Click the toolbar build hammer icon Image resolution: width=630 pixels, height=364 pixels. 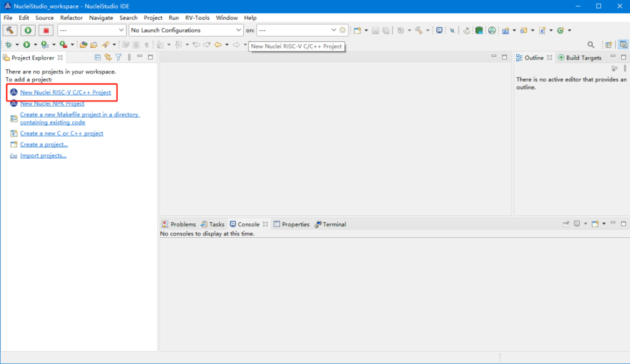point(419,30)
